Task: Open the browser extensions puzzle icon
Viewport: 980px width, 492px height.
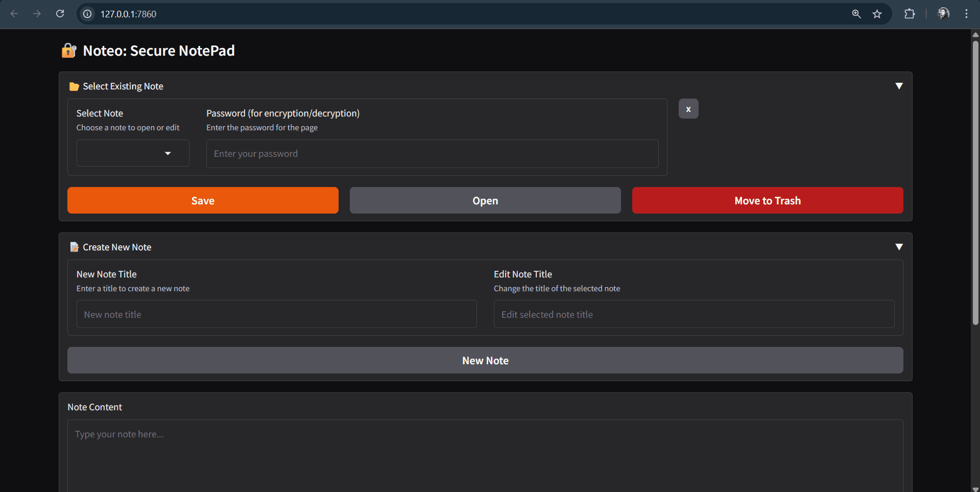Action: point(910,14)
